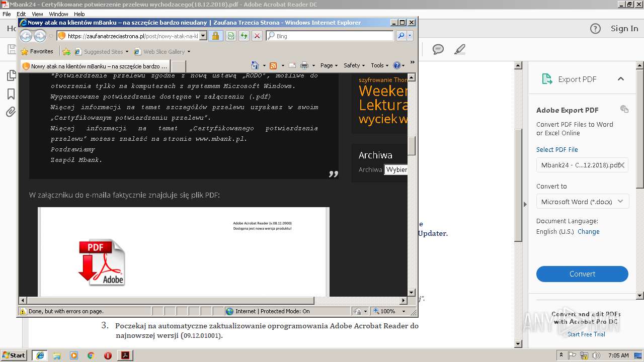
Task: Click the Print icon in IE command bar
Action: click(304, 65)
